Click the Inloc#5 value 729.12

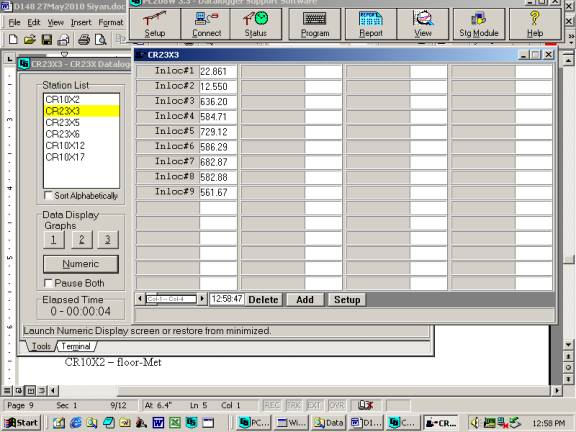[x=218, y=132]
